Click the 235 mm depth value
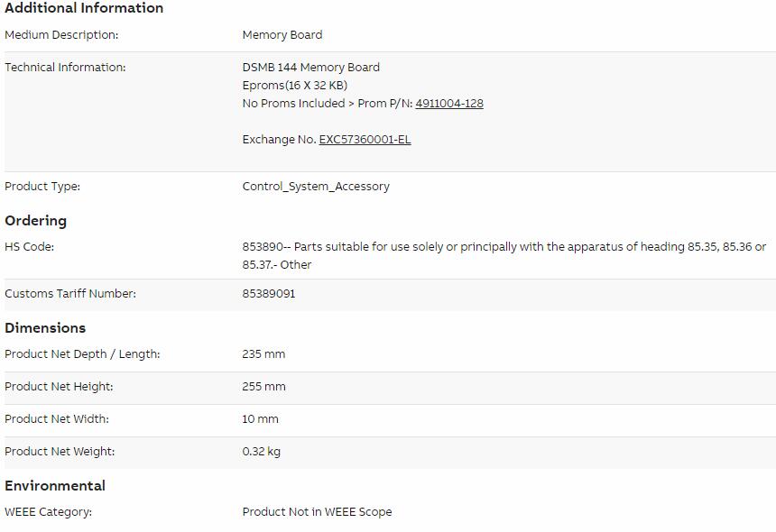776x532 pixels. [263, 354]
